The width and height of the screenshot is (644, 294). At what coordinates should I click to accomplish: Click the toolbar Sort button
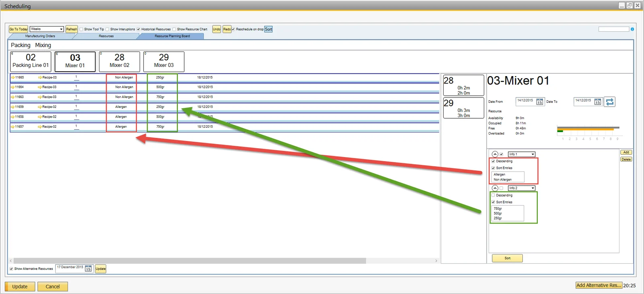point(268,29)
